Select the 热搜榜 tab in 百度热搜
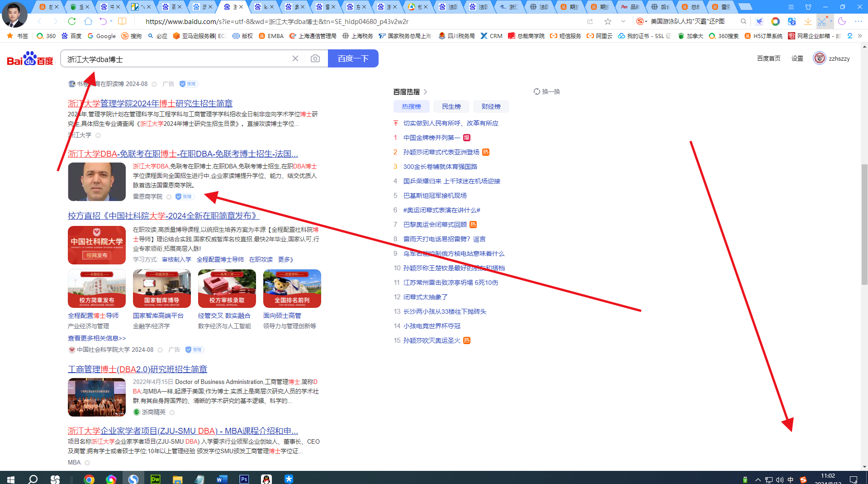This screenshot has width=868, height=484. tap(411, 106)
